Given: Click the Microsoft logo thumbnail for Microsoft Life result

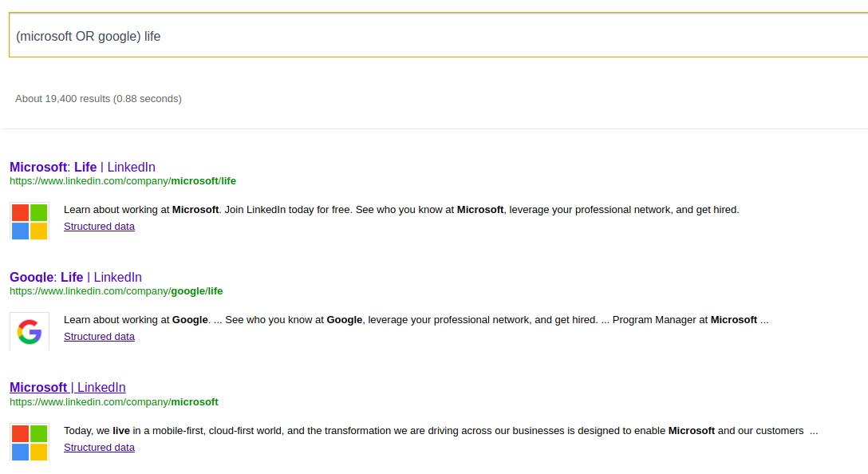Looking at the screenshot, I should coord(30,221).
